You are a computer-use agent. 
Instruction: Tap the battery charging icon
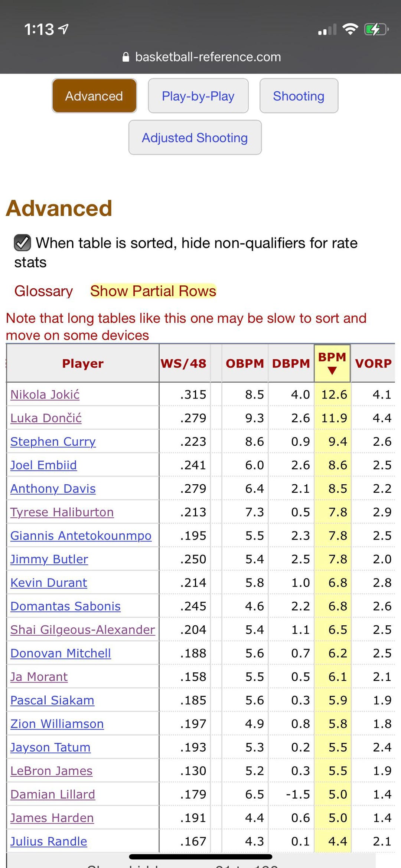tap(376, 29)
